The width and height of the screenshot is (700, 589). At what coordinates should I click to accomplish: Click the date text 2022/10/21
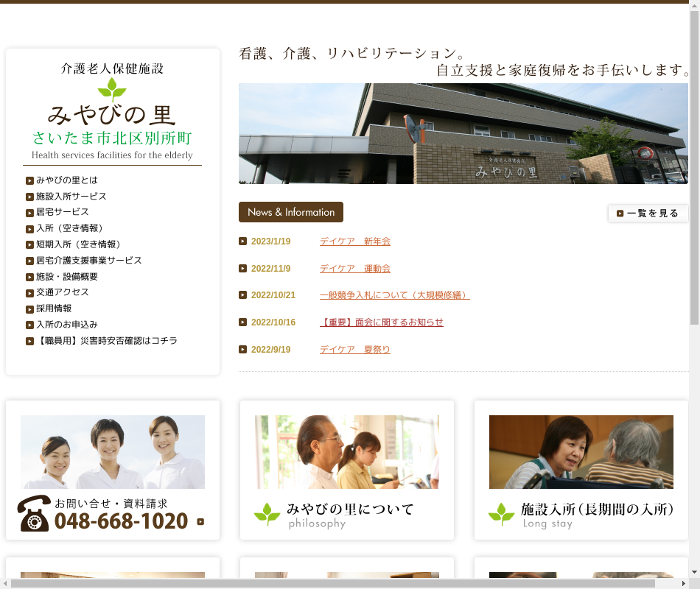(273, 295)
